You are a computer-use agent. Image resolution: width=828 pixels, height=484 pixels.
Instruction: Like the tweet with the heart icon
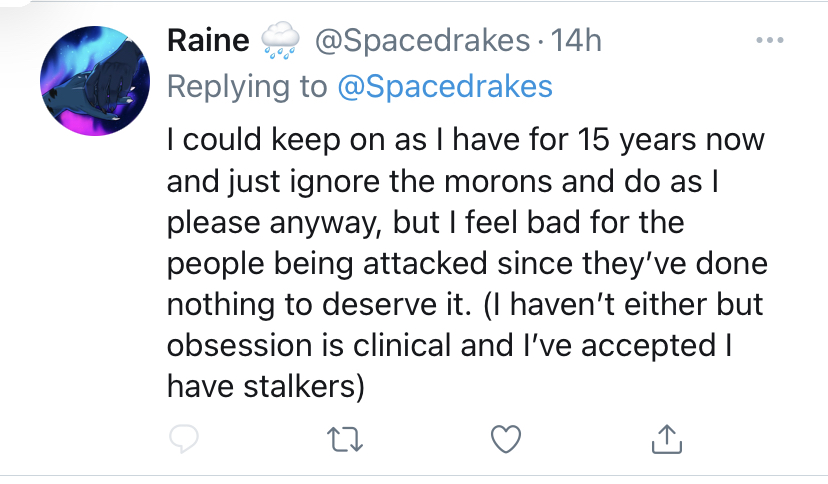pyautogui.click(x=506, y=439)
